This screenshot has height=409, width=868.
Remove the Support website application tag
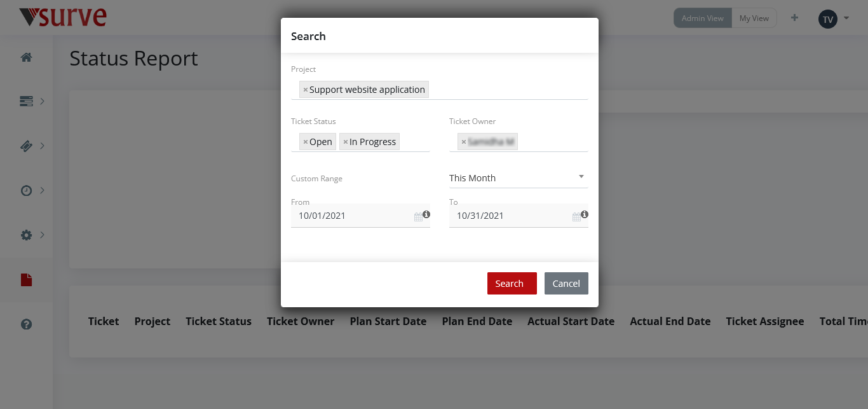[306, 90]
